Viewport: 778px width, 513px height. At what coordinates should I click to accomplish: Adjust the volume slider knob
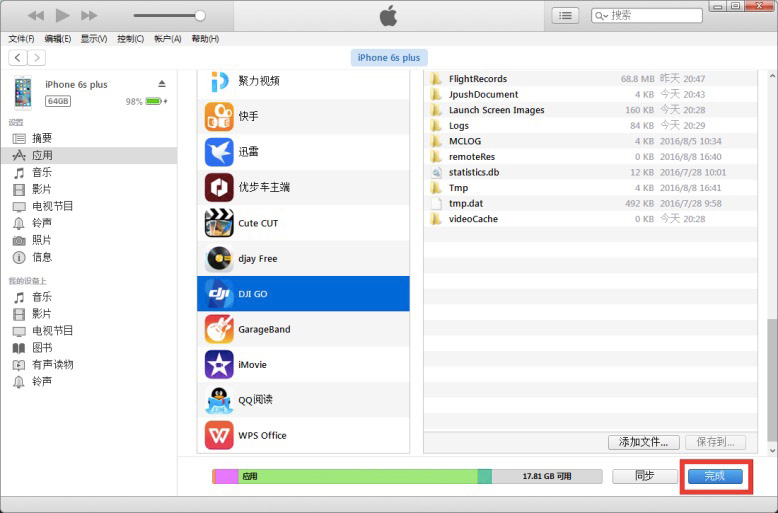[200, 15]
